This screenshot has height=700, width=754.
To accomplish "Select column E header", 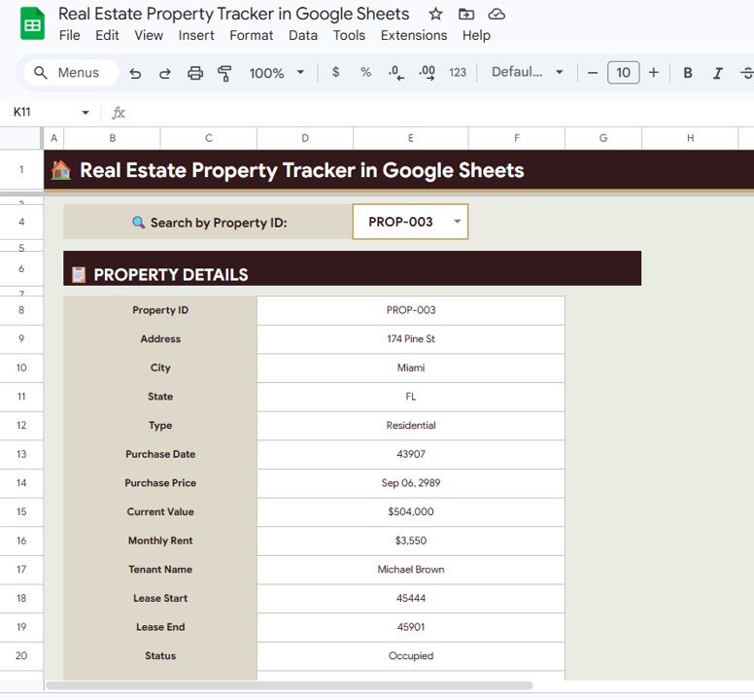I will point(411,138).
